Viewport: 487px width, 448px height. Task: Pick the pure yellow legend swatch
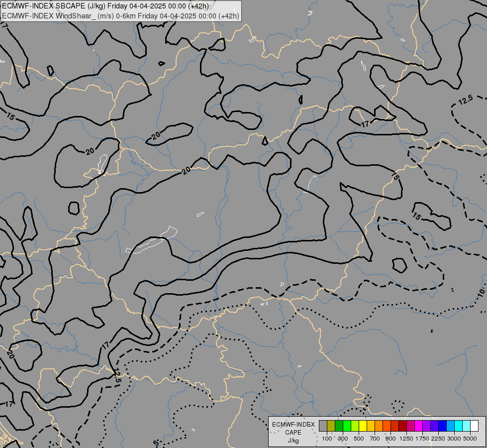click(363, 426)
